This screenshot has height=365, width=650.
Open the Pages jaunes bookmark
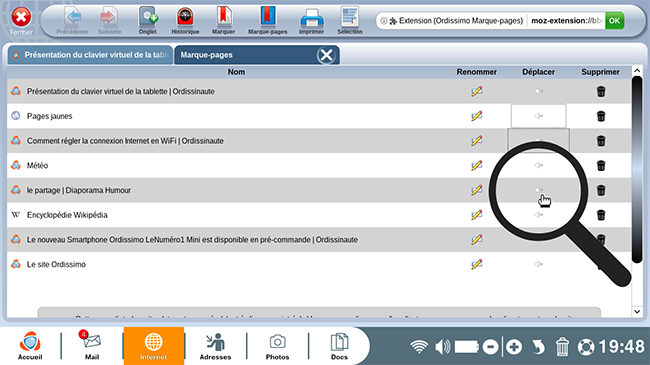[49, 116]
